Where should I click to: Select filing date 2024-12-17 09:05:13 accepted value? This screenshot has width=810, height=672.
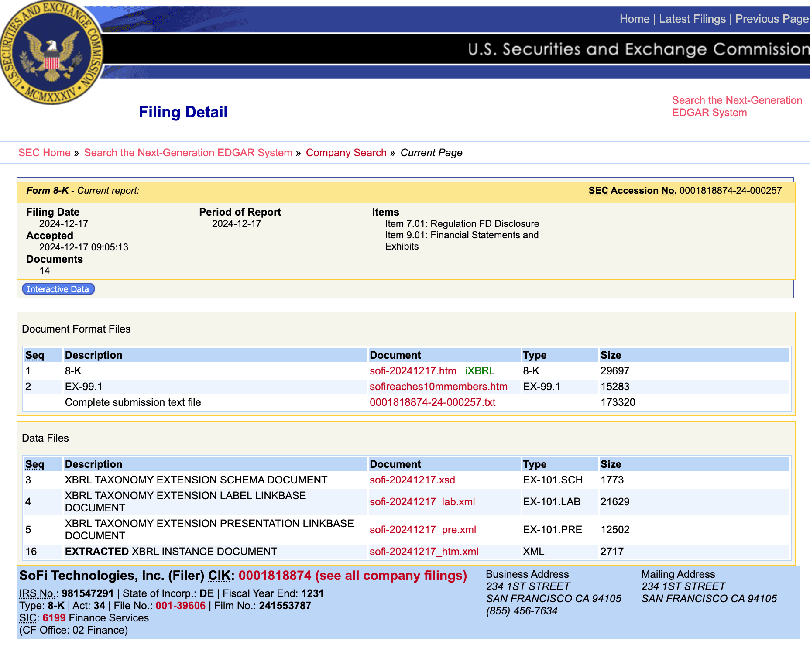(x=84, y=247)
